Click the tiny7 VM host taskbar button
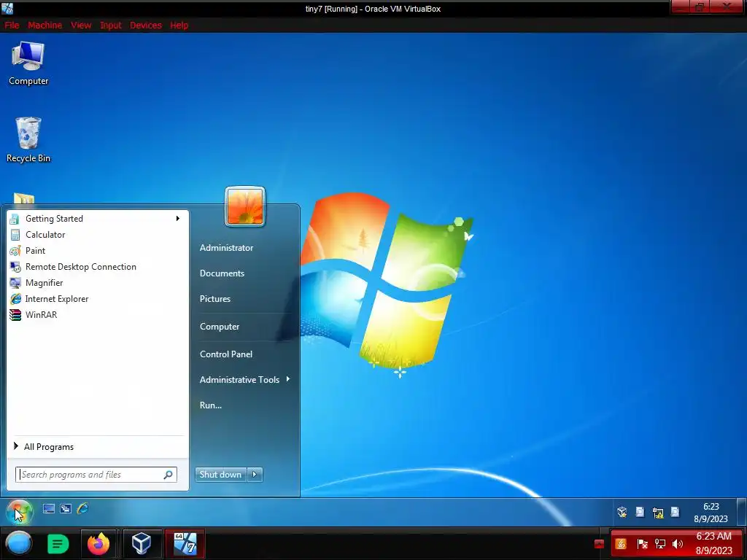Image resolution: width=747 pixels, height=560 pixels. (x=185, y=543)
